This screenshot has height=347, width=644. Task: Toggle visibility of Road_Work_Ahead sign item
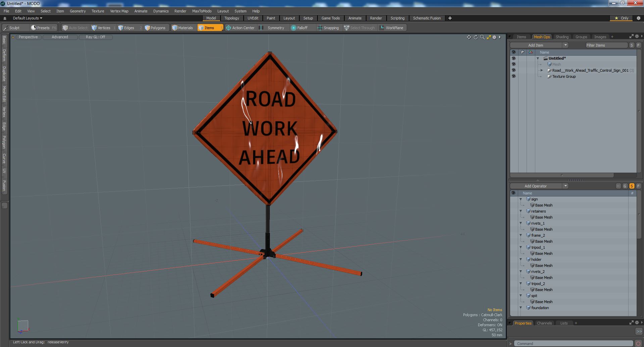513,70
